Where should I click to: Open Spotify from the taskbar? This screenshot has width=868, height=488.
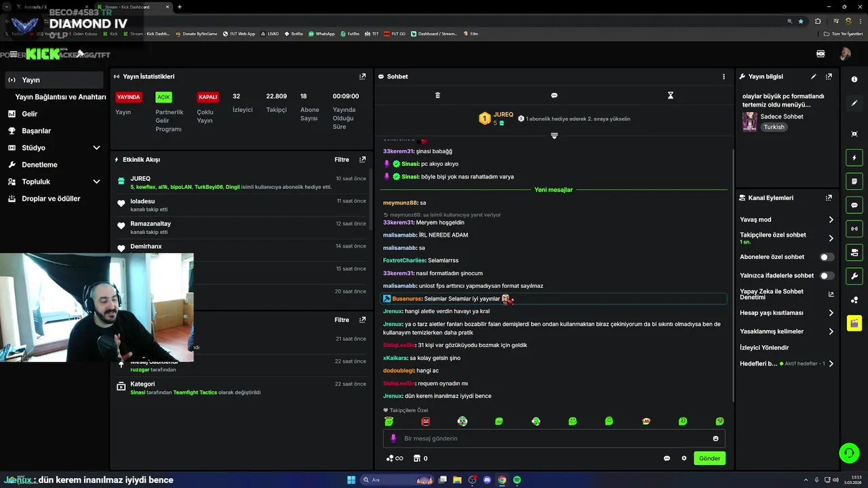tap(517, 480)
